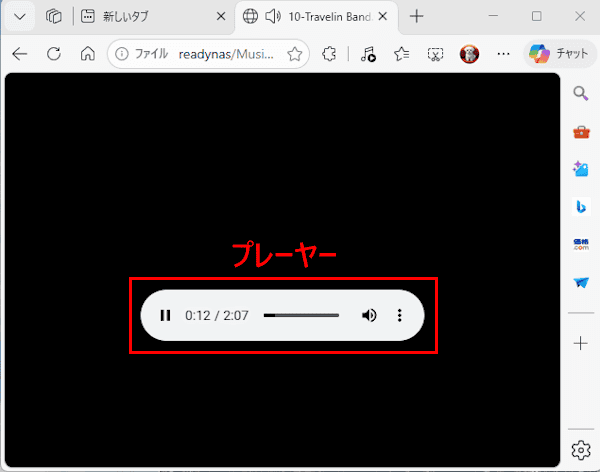Maximize the browser window

click(536, 16)
